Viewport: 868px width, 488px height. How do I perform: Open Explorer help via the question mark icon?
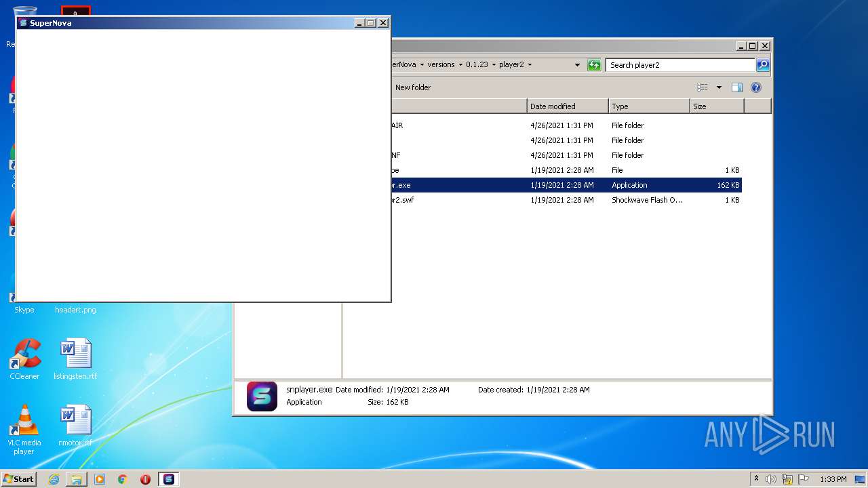pos(756,87)
